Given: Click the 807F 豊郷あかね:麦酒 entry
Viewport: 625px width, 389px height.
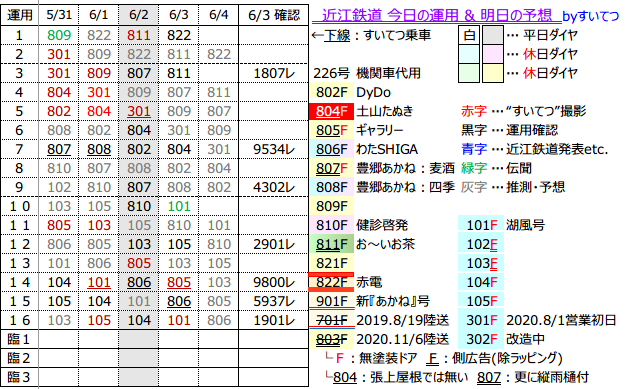Looking at the screenshot, I should click(383, 169).
